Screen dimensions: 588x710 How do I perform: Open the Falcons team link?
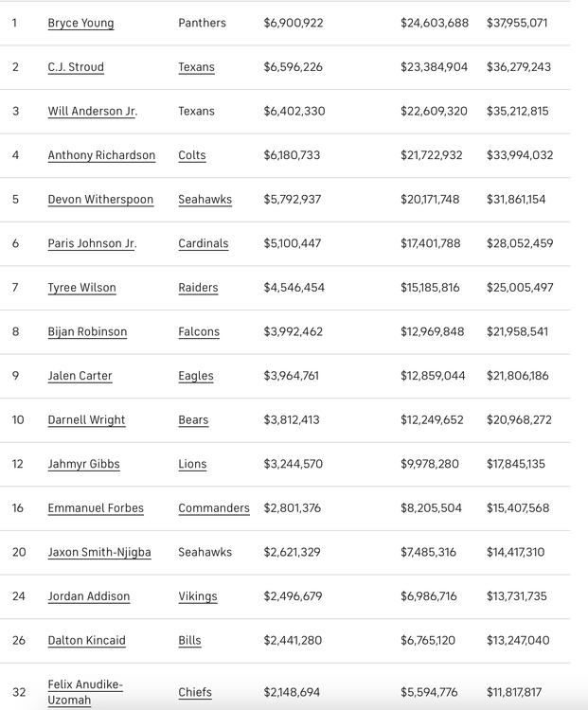(199, 332)
